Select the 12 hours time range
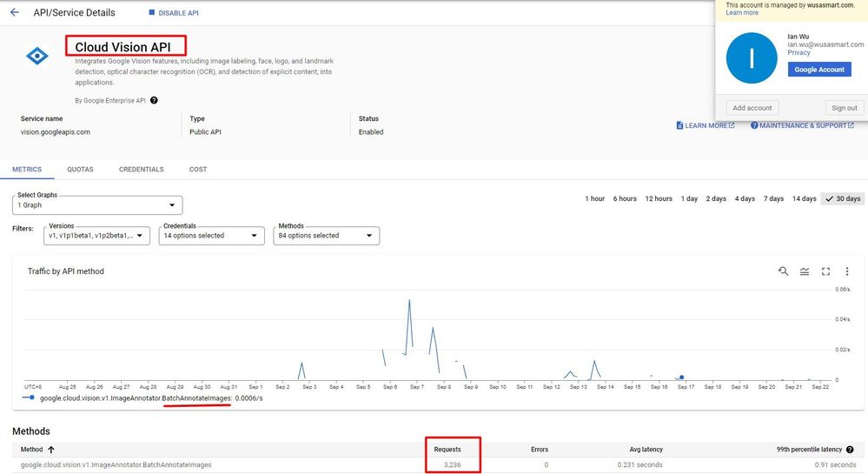This screenshot has width=868, height=474. [x=659, y=198]
